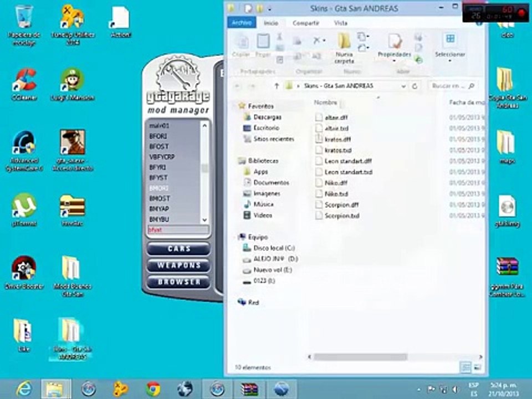Go up one folder level in Explorer
Image resolution: width=532 pixels, height=399 pixels.
277,86
